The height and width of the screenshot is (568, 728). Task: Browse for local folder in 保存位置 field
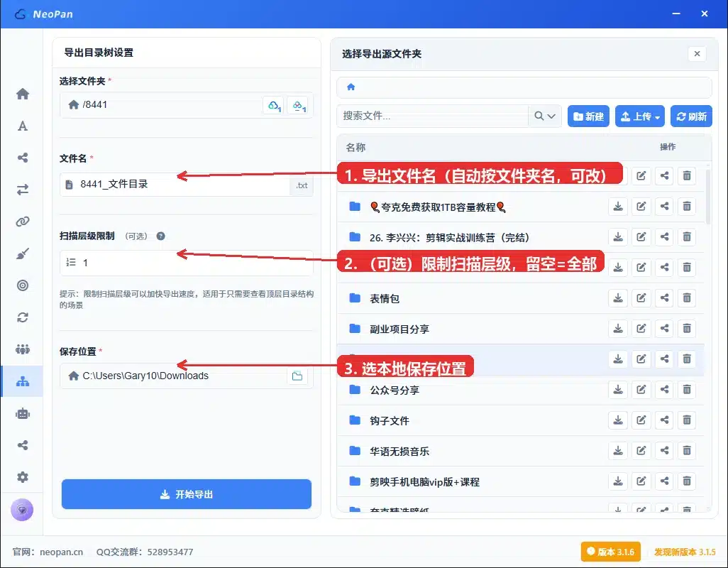[x=297, y=376]
